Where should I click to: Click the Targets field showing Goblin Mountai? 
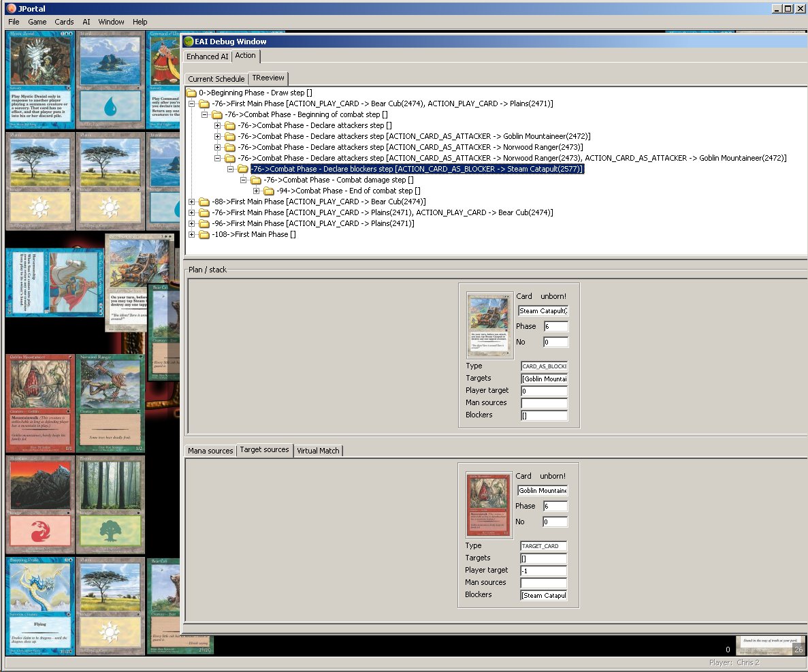544,379
